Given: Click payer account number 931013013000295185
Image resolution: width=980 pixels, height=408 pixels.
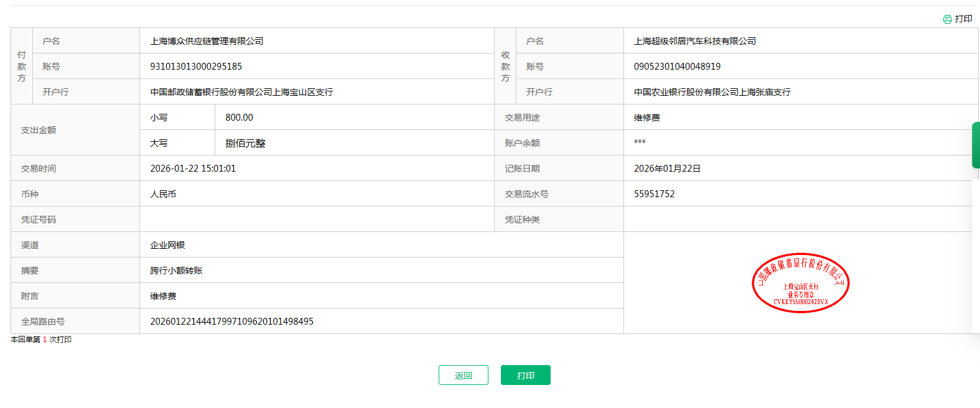Looking at the screenshot, I should [x=196, y=67].
